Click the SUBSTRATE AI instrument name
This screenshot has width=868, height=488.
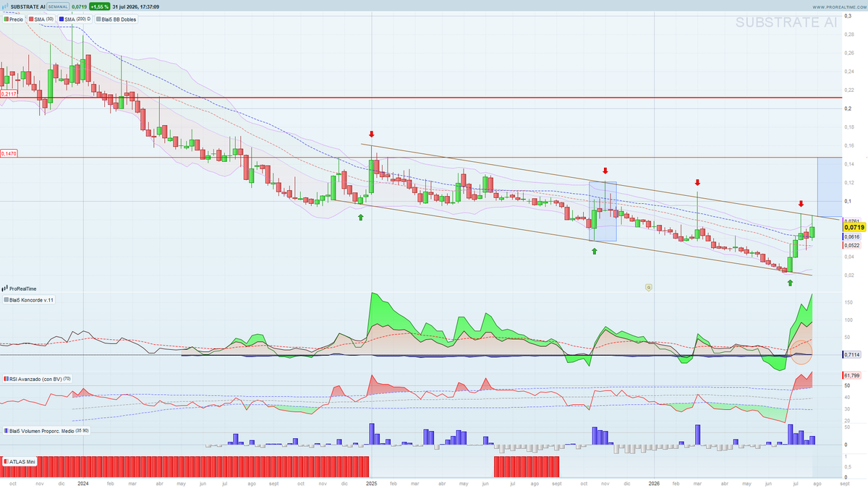(27, 7)
